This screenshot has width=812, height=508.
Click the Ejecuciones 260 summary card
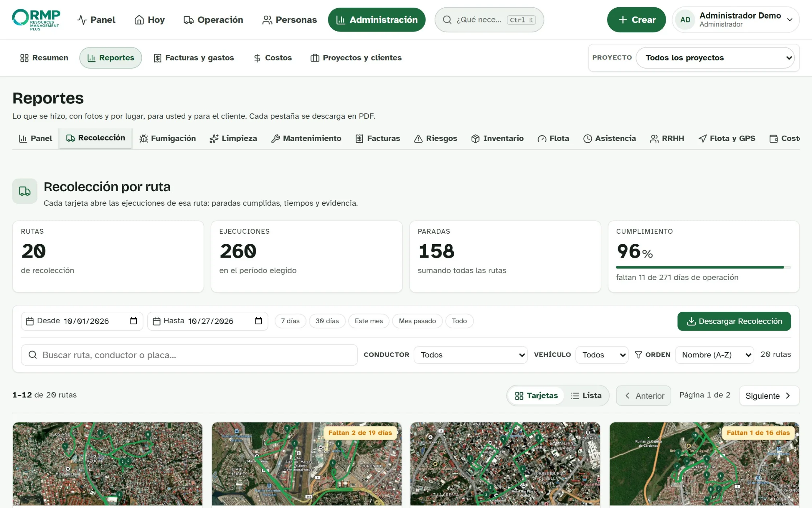coord(306,257)
